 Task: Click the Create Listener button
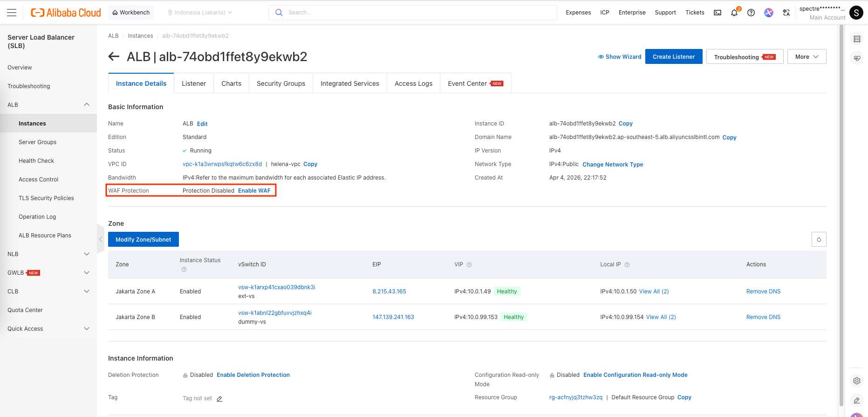[x=673, y=56]
